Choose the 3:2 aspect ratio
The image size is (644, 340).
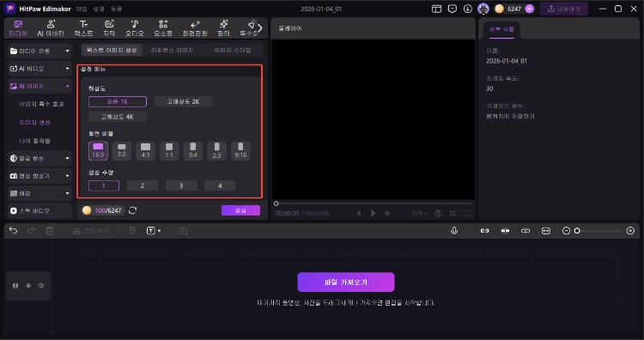coord(122,151)
